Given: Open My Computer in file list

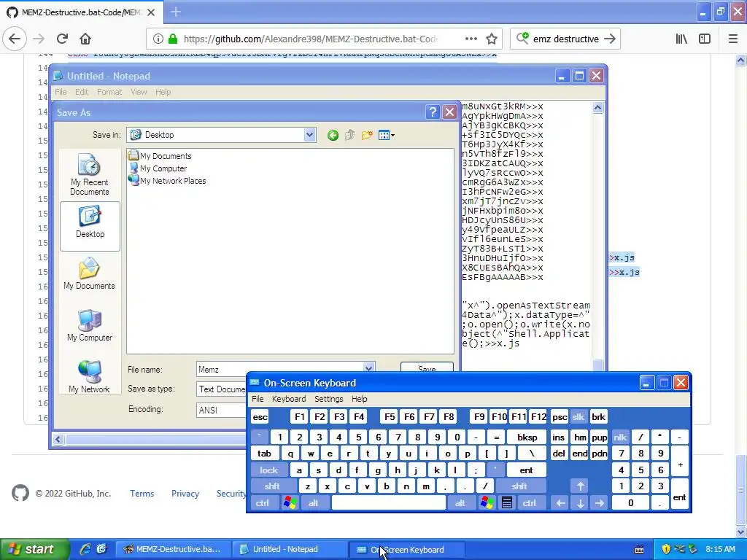Looking at the screenshot, I should 158,168.
